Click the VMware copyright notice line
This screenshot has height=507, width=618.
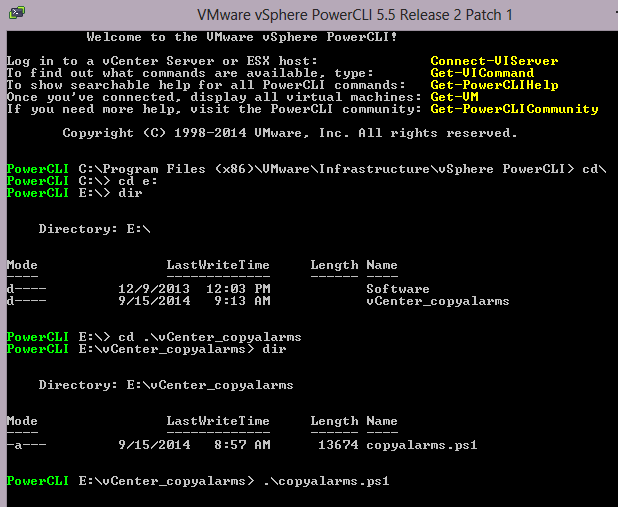[x=290, y=133]
